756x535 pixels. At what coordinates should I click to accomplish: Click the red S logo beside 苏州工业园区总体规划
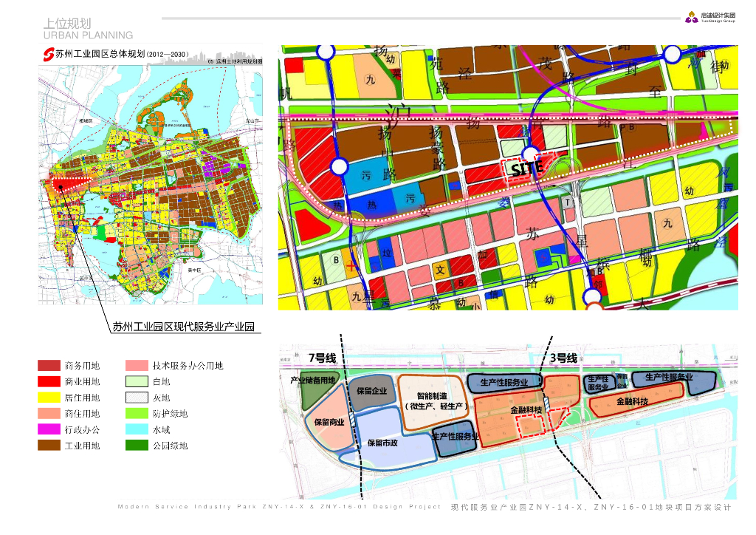click(48, 55)
